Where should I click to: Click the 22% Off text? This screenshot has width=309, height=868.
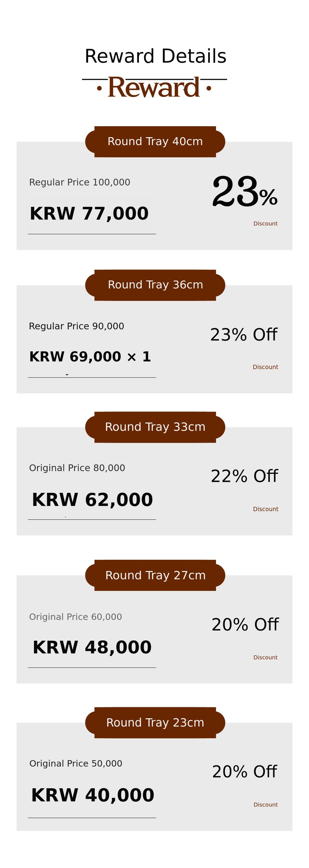[244, 476]
